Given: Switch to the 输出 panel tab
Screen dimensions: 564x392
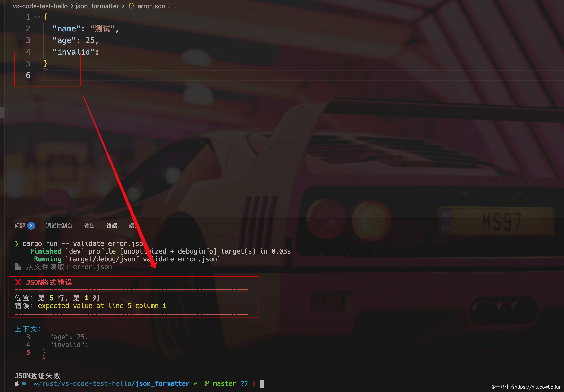Looking at the screenshot, I should (89, 226).
